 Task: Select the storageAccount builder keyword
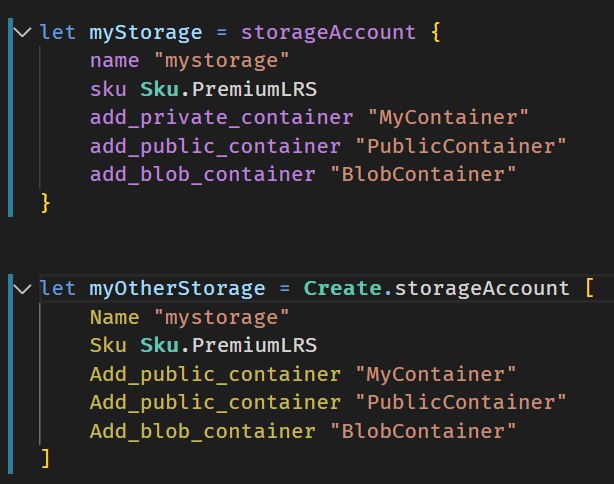click(328, 32)
